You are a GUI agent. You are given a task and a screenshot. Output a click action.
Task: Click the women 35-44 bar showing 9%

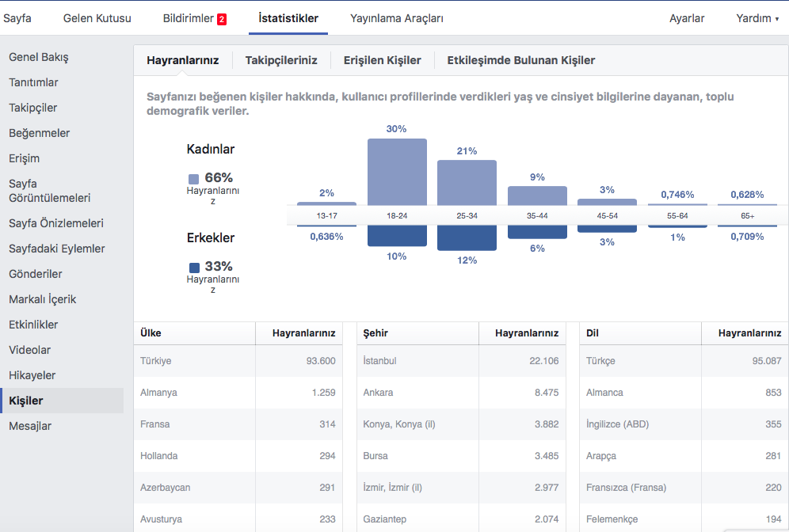(537, 196)
